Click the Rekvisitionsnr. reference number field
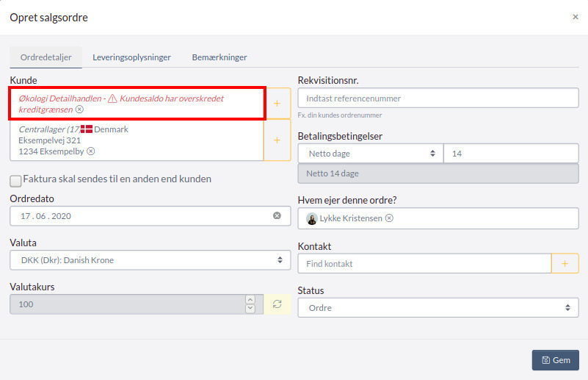 click(438, 98)
